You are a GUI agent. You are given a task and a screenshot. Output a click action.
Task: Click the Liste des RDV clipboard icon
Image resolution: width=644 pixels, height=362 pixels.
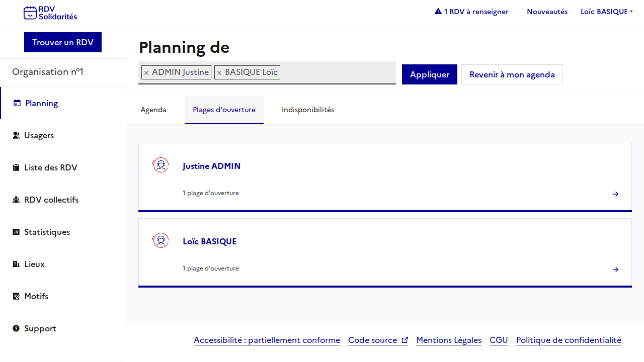coord(16,167)
